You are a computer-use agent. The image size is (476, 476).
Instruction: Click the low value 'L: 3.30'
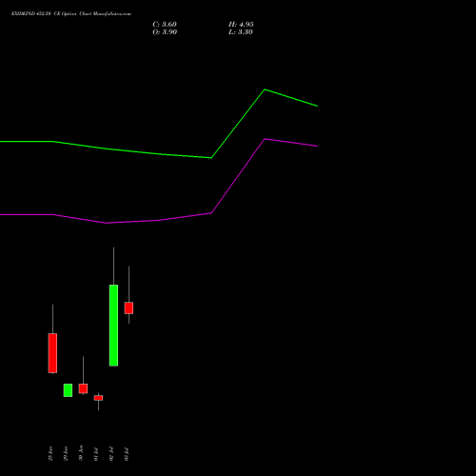tap(241, 32)
